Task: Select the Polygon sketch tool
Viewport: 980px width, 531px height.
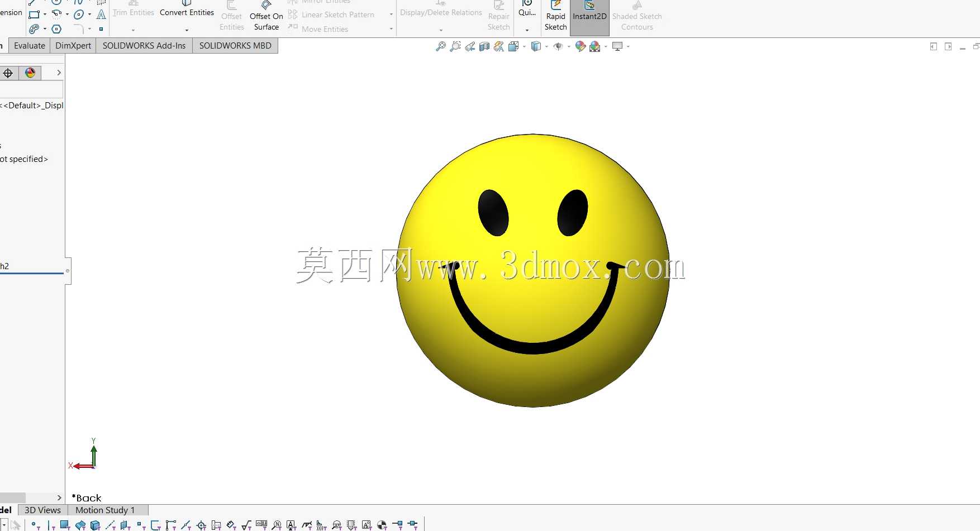Action: (56, 29)
